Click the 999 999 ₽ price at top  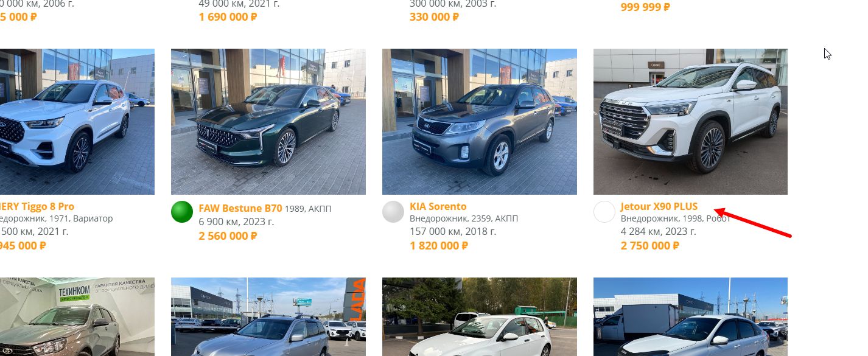click(645, 7)
